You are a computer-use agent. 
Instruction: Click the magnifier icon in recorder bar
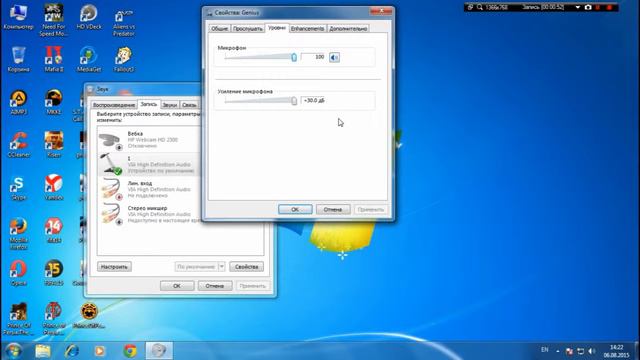click(480, 7)
